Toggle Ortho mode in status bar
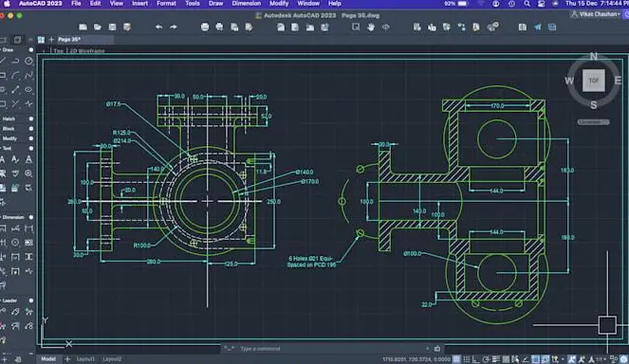Screen dimensions: 629x364 (x=476, y=359)
